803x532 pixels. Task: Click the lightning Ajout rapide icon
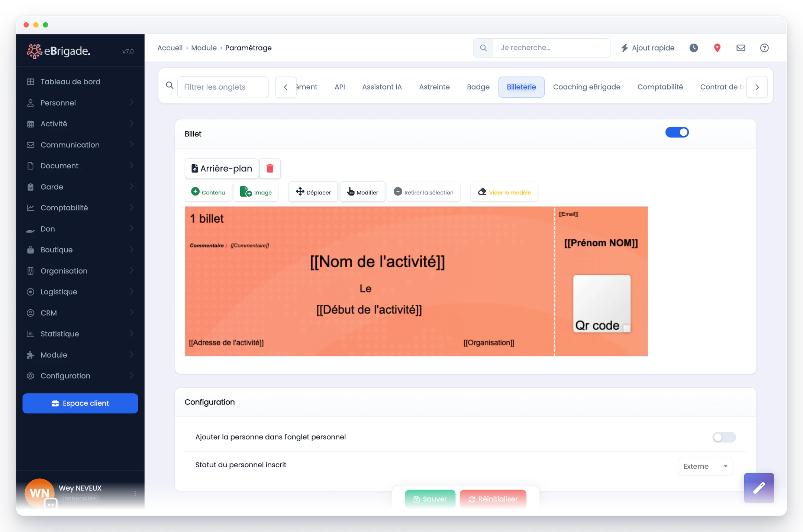pos(625,48)
